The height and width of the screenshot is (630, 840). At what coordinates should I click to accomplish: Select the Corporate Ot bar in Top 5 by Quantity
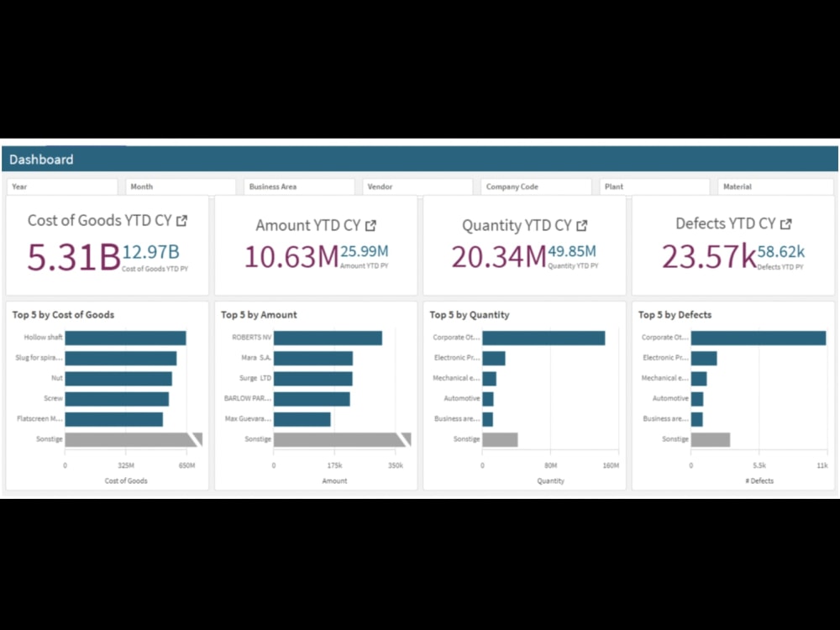[542, 338]
